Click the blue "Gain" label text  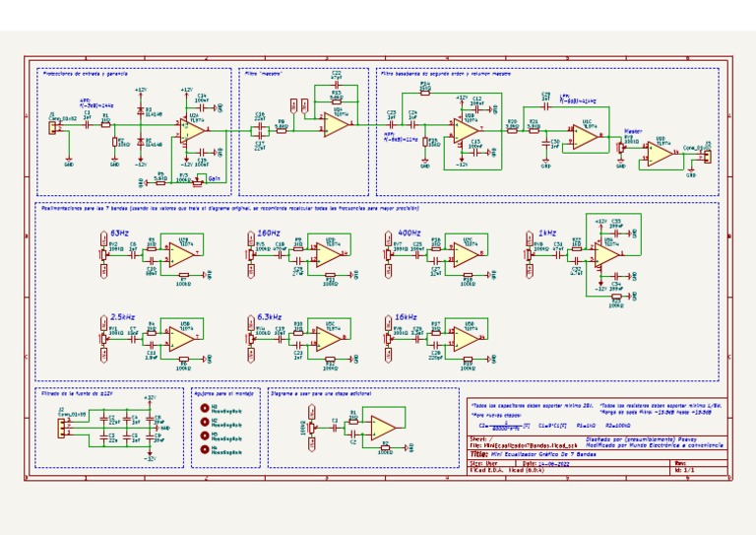214,179
